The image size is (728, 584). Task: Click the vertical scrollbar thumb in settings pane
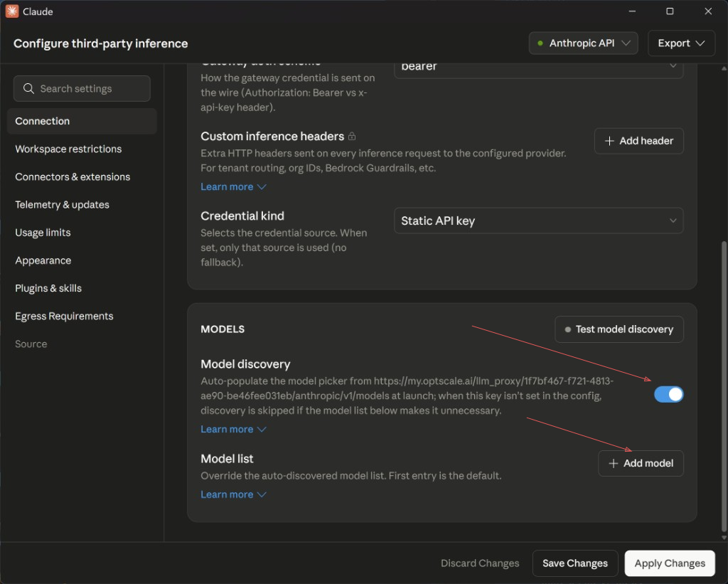tap(724, 386)
